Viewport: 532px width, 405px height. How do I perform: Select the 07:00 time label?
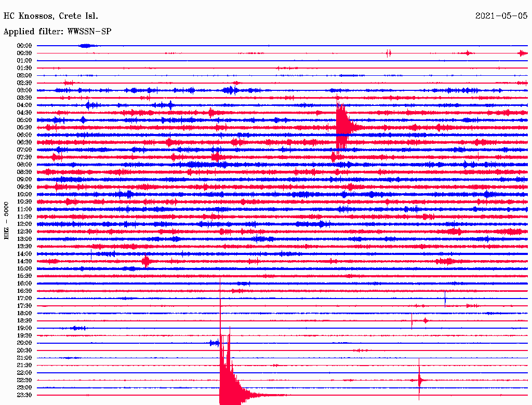point(24,150)
